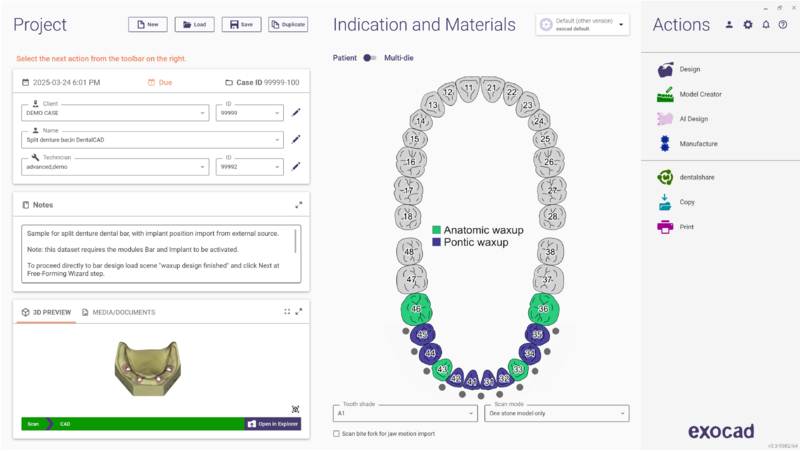Open the help question mark icon
The width and height of the screenshot is (800, 450).
(783, 24)
